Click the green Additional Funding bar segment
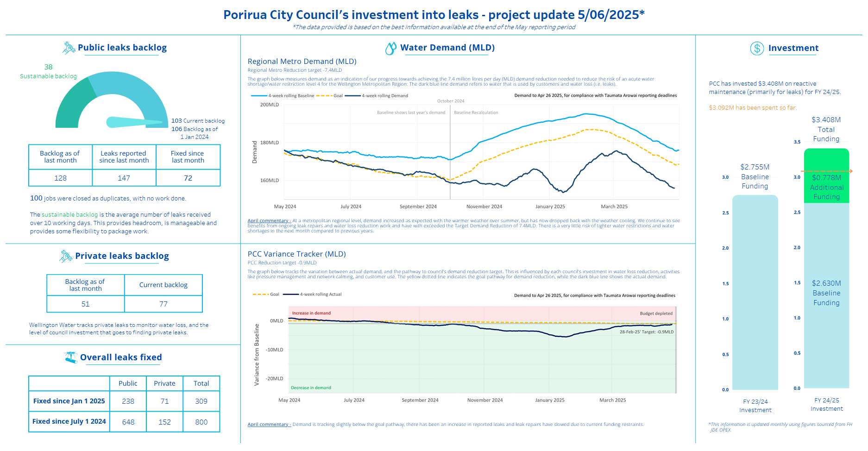 coord(826,176)
